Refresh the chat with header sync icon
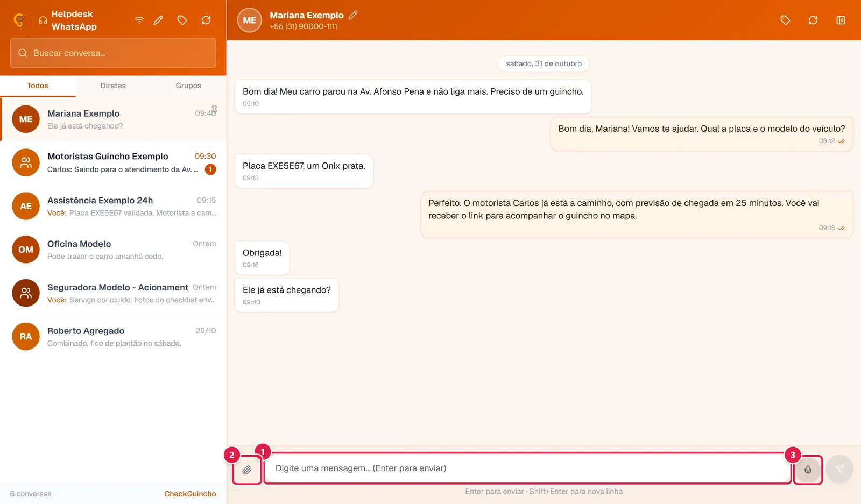The image size is (861, 504). [x=813, y=20]
